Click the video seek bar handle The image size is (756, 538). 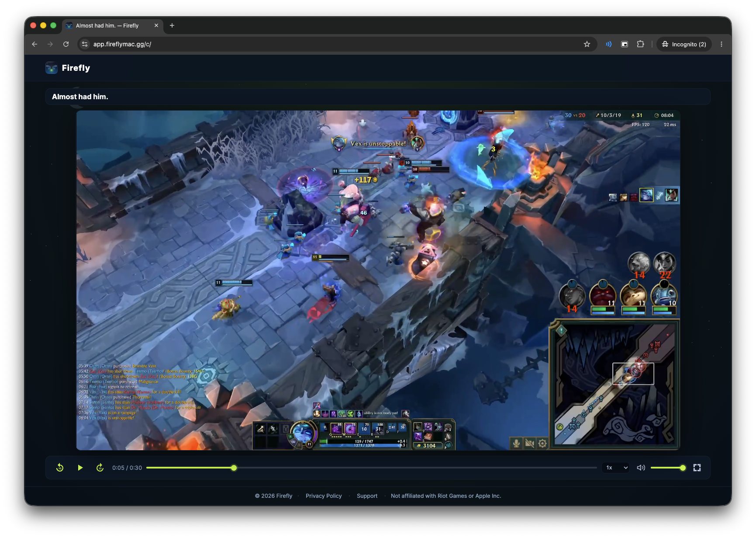234,468
